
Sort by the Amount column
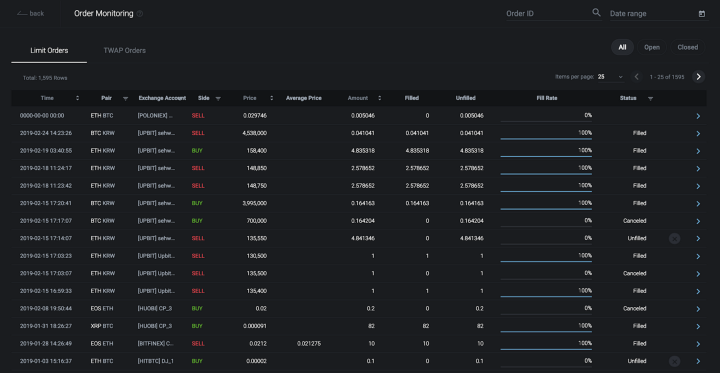tap(379, 98)
